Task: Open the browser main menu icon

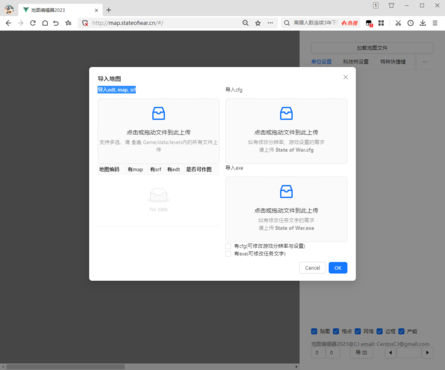Action: coord(435,23)
